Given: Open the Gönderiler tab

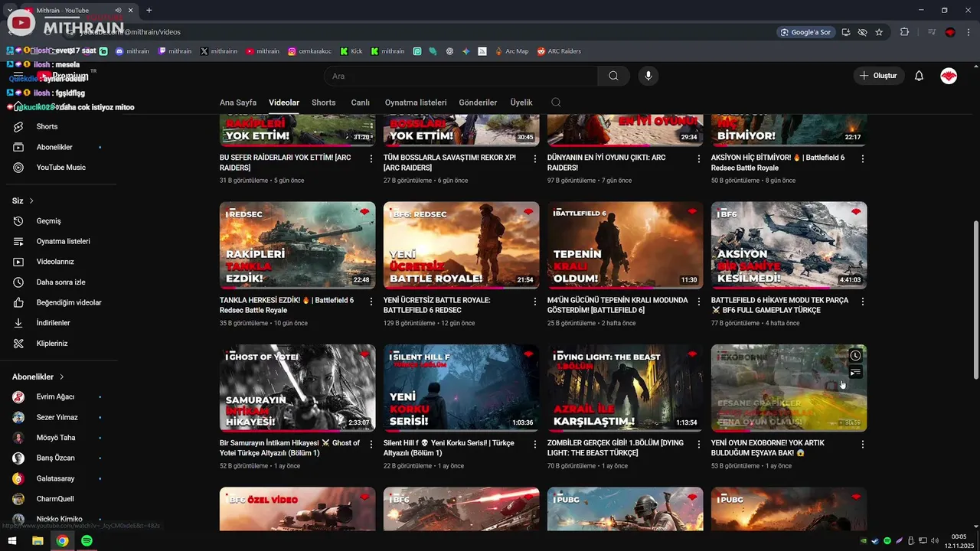Looking at the screenshot, I should (x=478, y=103).
